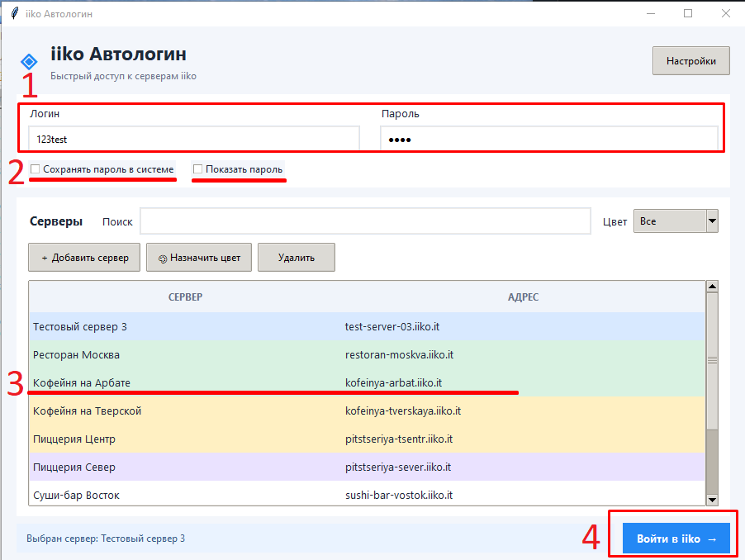Image resolution: width=745 pixels, height=560 pixels.
Task: Select the Тестовый сервер 3 row
Action: [x=367, y=326]
